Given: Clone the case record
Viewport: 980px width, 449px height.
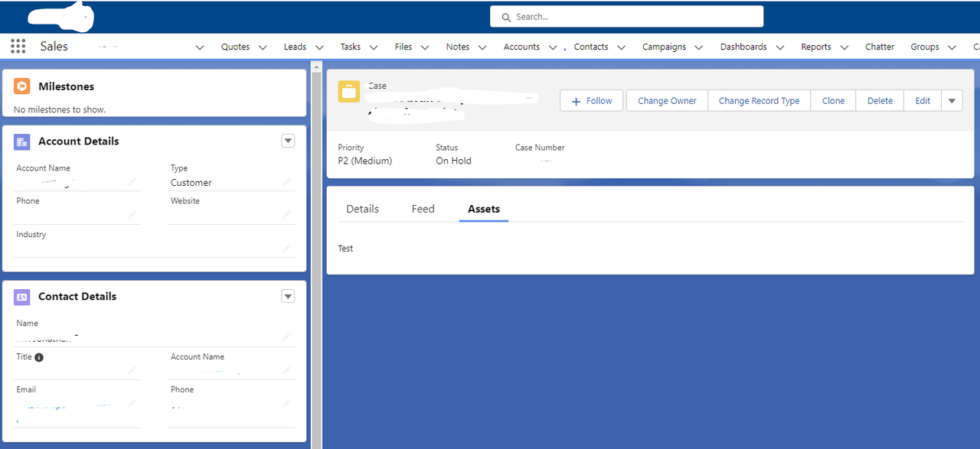Looking at the screenshot, I should (x=833, y=100).
